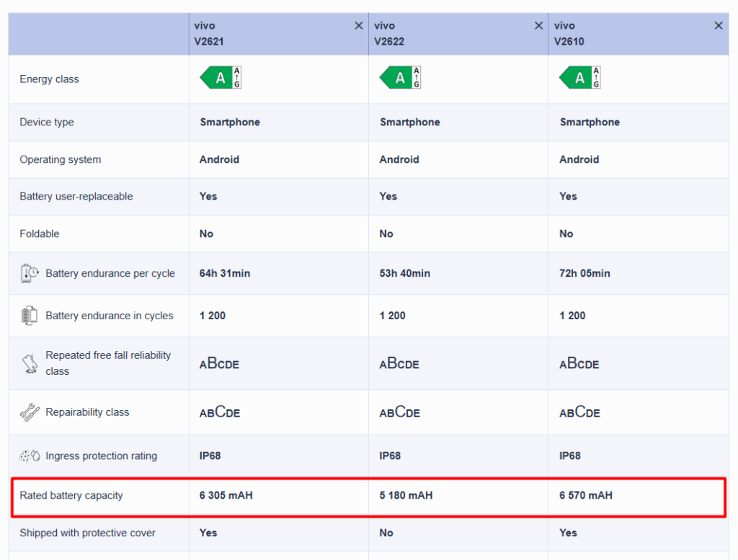Click V2622 protective cover 'No' value
Image resolution: width=738 pixels, height=560 pixels.
(x=386, y=533)
